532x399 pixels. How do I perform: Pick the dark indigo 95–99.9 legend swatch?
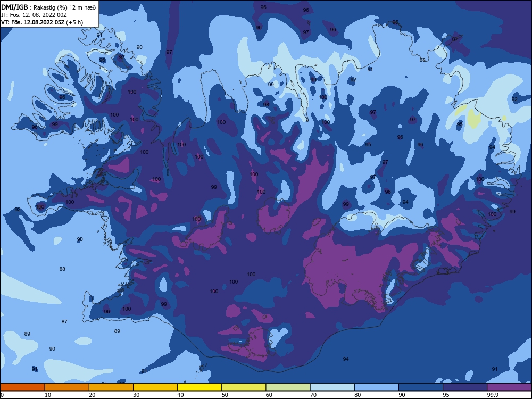click(465, 387)
